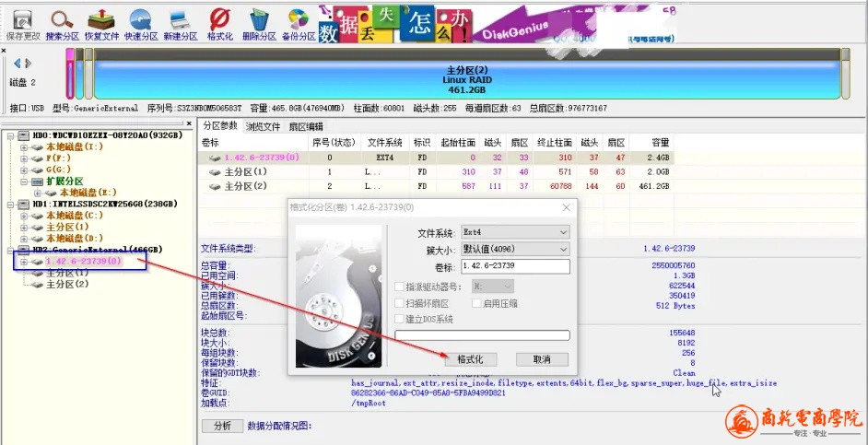Click the 保存更改 (Save Changes) toolbar icon
The width and height of the screenshot is (868, 445).
[20, 23]
